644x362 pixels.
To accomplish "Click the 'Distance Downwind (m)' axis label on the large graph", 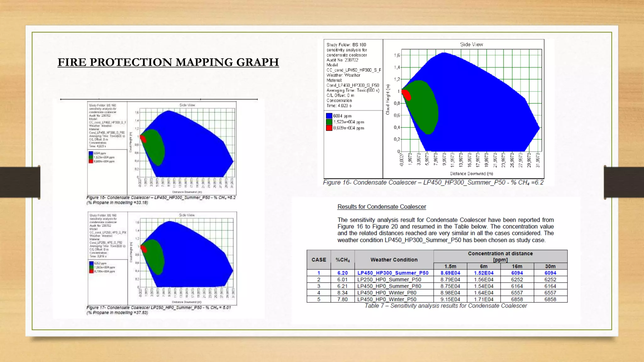I will point(471,174).
